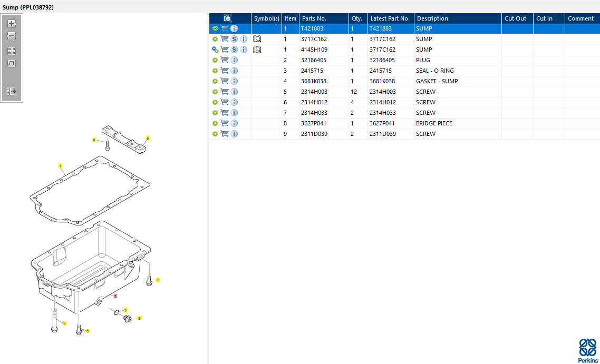Click the green gear for BRIDGE PIECE row
This screenshot has width=600, height=364.
[215, 123]
